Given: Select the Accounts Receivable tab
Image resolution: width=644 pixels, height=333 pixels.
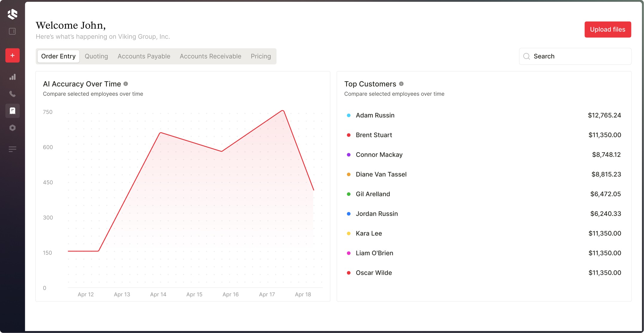Looking at the screenshot, I should tap(210, 56).
